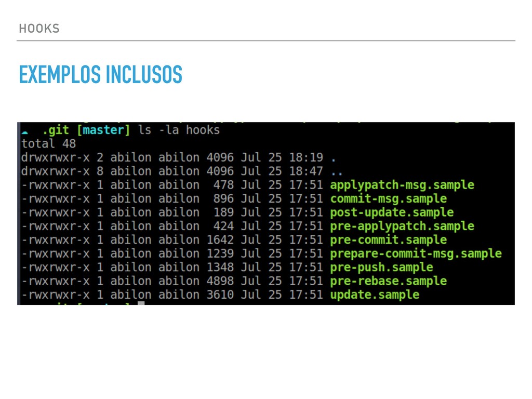Click the .git directory name in prompt
The width and height of the screenshot is (532, 399).
56,130
